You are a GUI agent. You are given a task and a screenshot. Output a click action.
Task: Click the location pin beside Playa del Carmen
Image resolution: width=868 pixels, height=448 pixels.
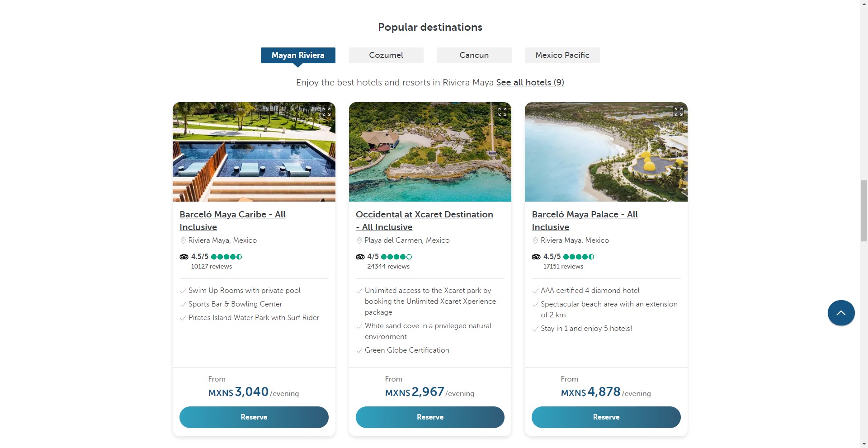(359, 241)
